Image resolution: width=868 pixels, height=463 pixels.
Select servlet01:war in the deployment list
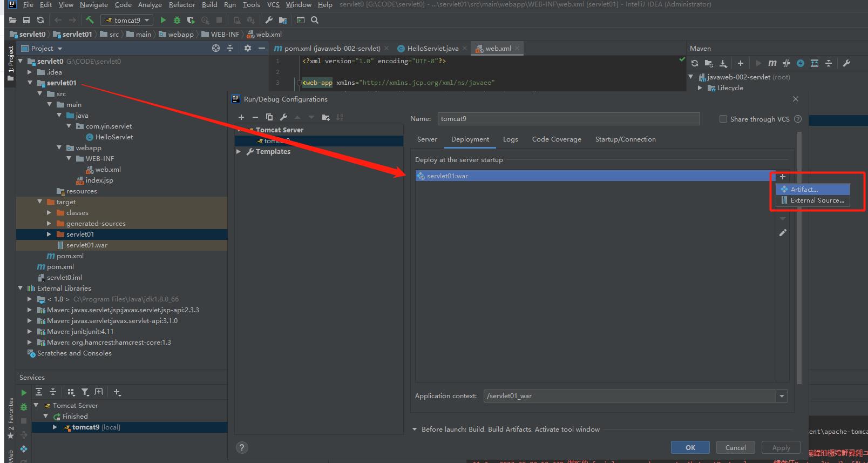tap(595, 176)
